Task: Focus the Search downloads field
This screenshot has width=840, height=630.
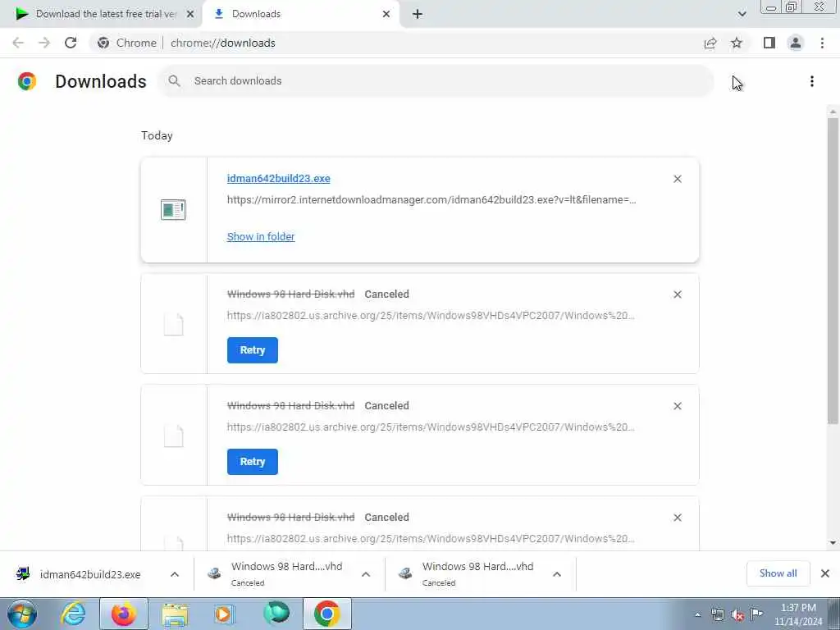Action: (436, 81)
